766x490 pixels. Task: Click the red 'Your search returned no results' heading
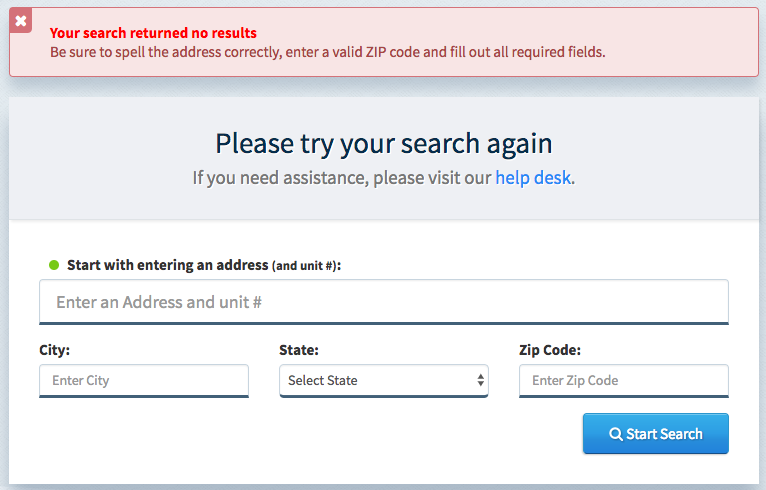click(153, 33)
